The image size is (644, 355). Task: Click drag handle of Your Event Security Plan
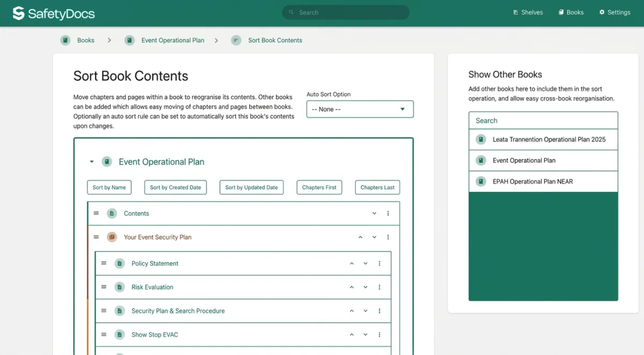[96, 237]
